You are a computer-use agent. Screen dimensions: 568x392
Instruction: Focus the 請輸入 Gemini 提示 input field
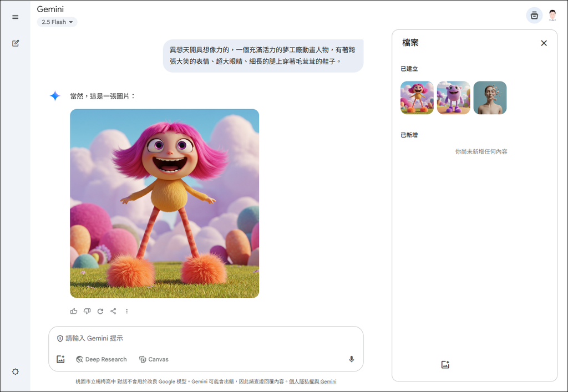(x=206, y=338)
